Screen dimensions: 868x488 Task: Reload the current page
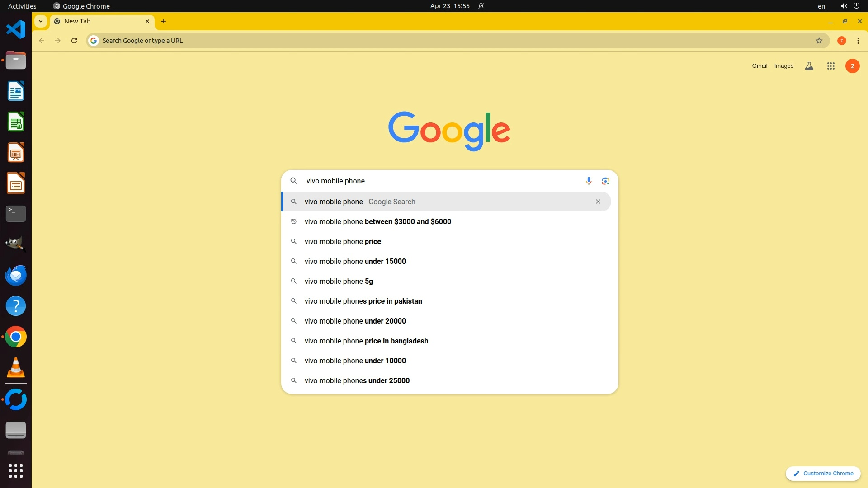point(74,41)
